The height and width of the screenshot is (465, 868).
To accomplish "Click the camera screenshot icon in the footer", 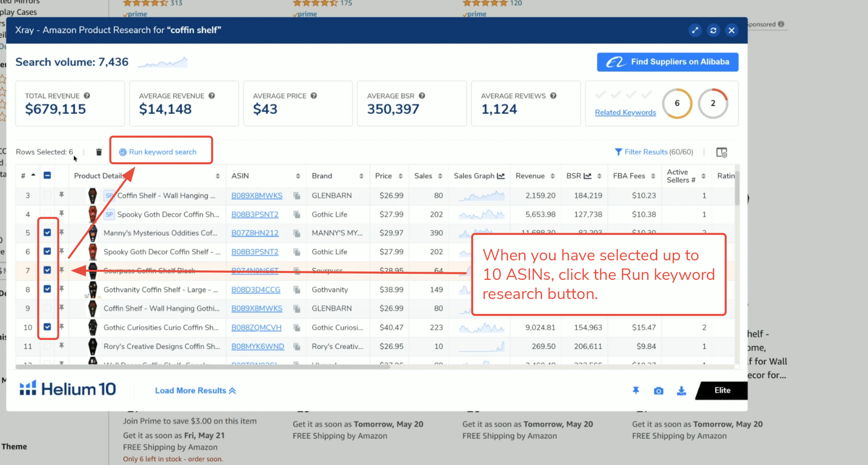I will [658, 391].
